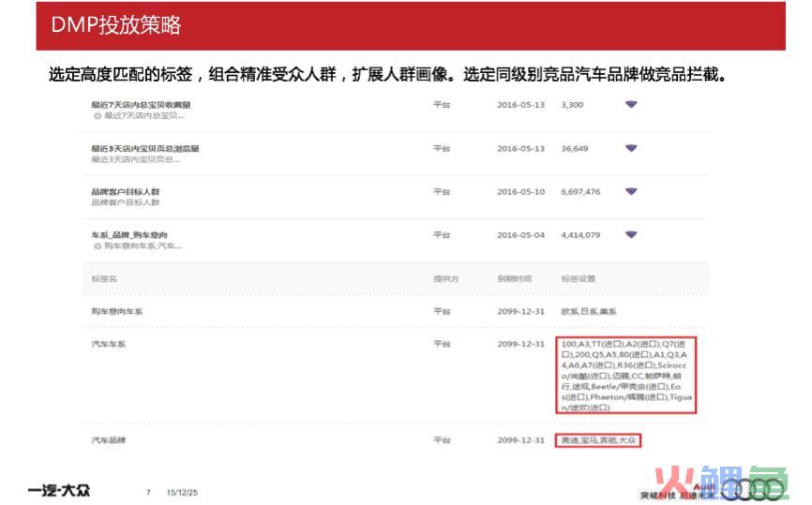Image resolution: width=812 pixels, height=505 pixels.
Task: Select the 到期时间 column header
Action: click(x=514, y=279)
